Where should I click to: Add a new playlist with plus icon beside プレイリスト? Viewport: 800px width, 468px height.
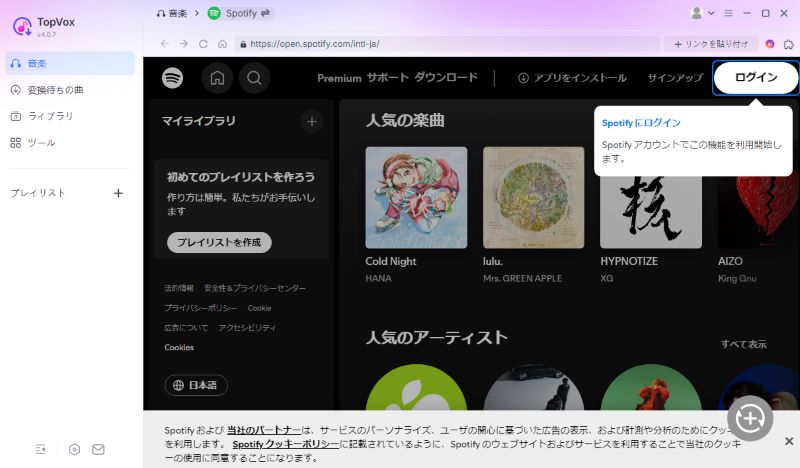(x=118, y=193)
